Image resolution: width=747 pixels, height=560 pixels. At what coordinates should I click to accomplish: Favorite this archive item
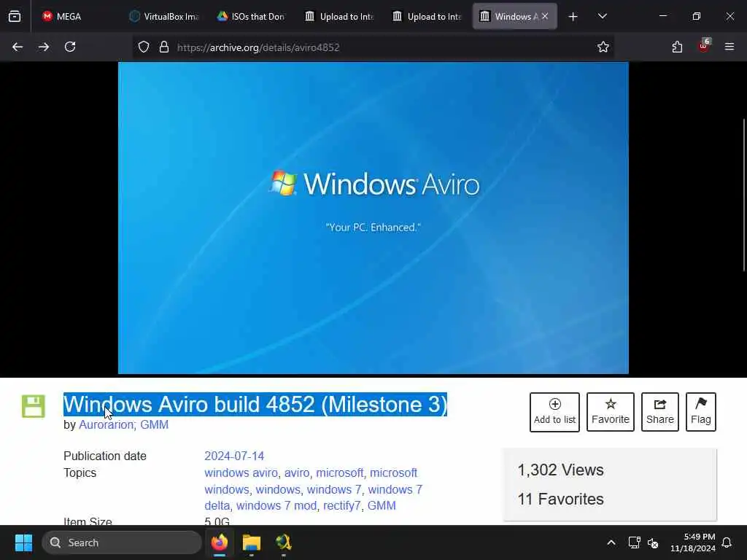coord(611,412)
